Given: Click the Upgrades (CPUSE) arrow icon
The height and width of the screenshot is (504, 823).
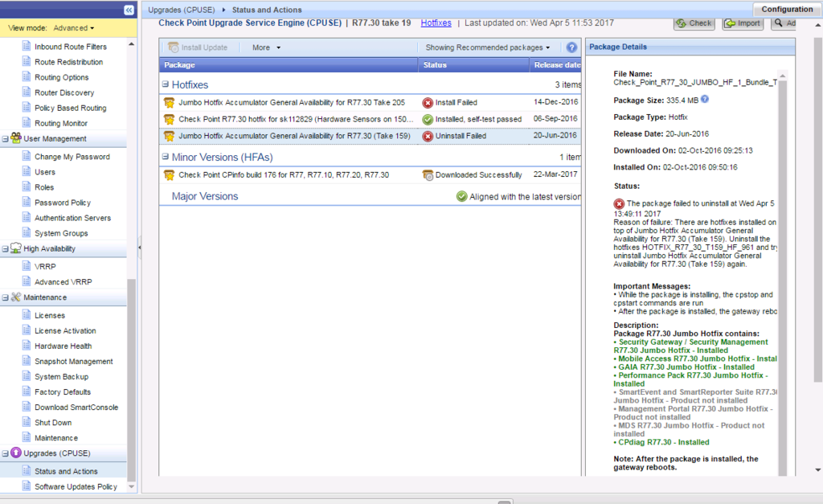Looking at the screenshot, I should tap(16, 453).
